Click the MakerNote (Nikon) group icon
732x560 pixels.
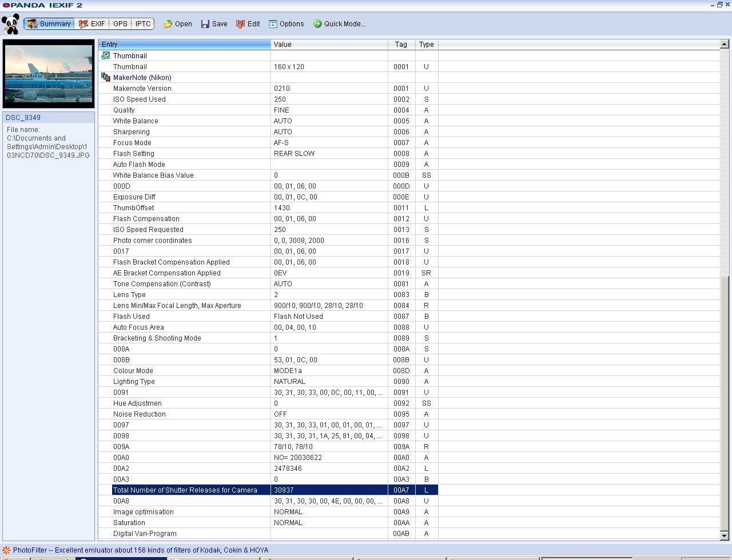(x=106, y=77)
